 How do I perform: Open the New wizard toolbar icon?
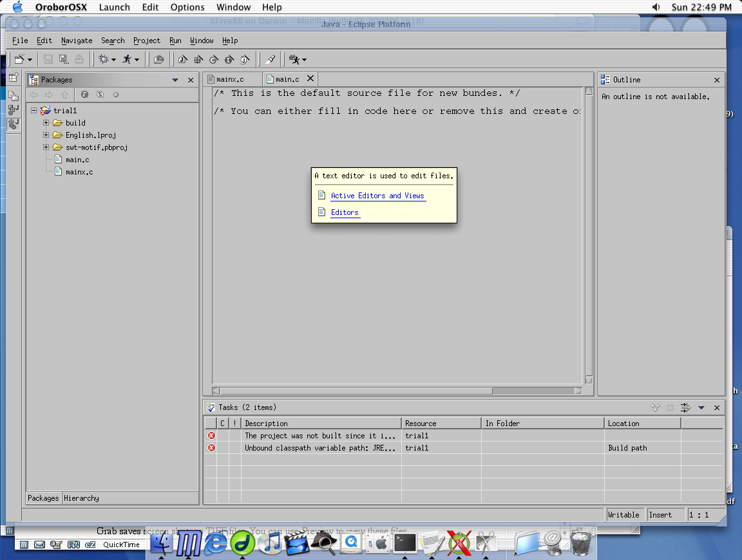[19, 59]
